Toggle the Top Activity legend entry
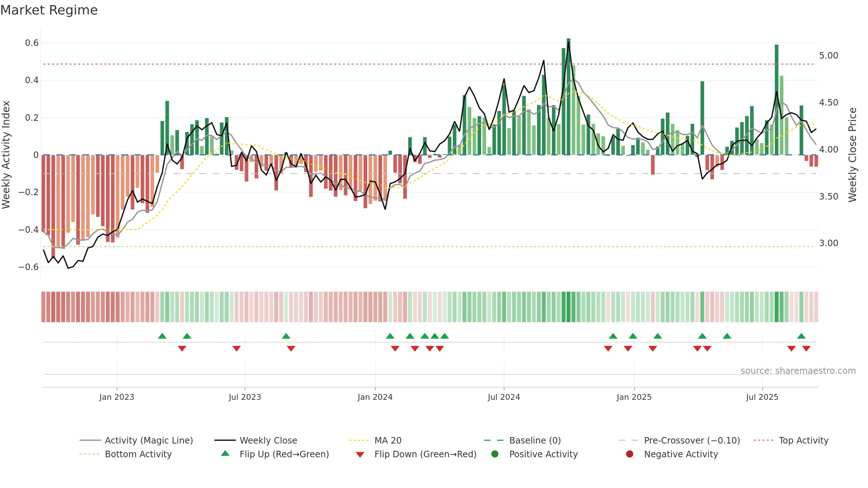The height and width of the screenshot is (488, 868). click(x=791, y=440)
